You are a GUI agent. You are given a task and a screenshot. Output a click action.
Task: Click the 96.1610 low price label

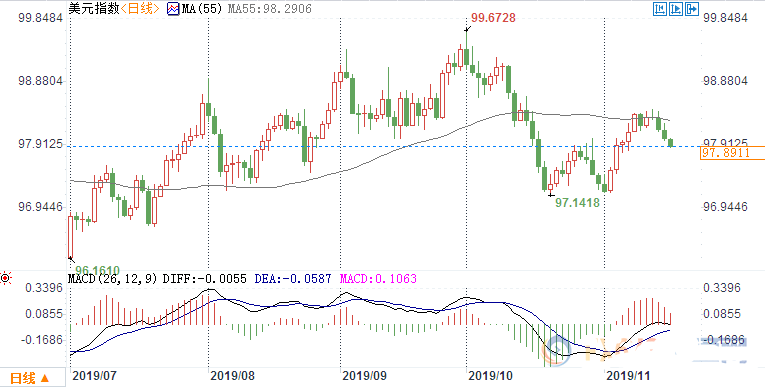(x=98, y=269)
